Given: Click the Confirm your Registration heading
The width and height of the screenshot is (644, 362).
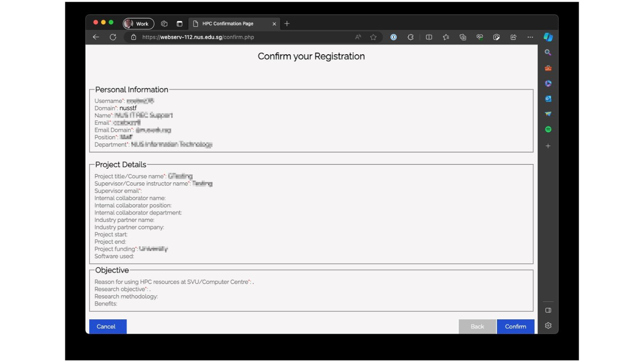Looking at the screenshot, I should tap(311, 57).
